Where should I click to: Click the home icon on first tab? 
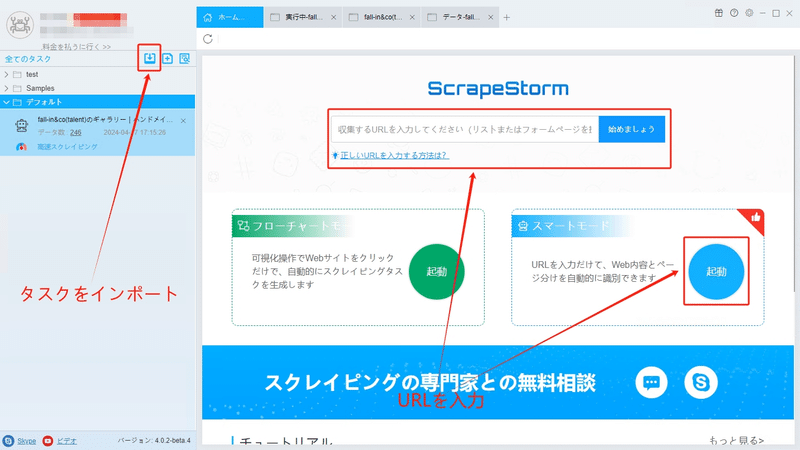coord(208,17)
